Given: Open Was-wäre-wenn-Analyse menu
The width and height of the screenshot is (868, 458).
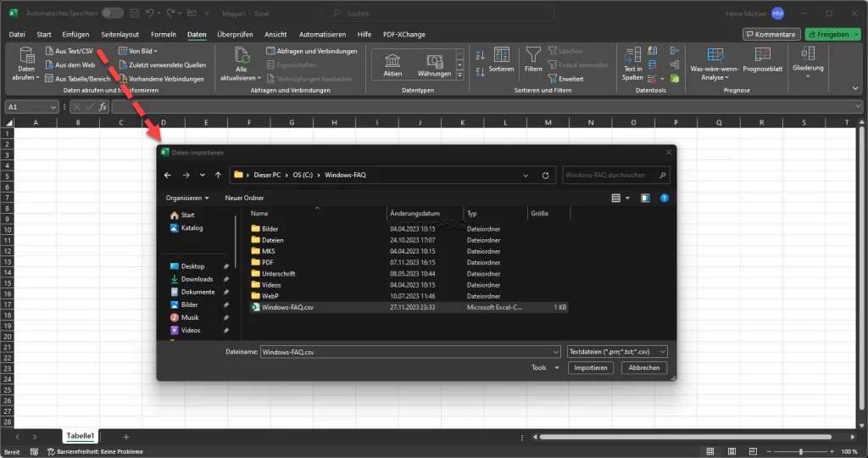Looking at the screenshot, I should [x=715, y=64].
